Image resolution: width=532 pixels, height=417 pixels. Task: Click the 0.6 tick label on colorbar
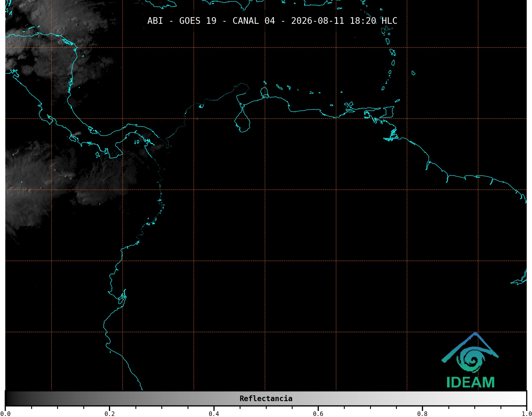(318, 414)
